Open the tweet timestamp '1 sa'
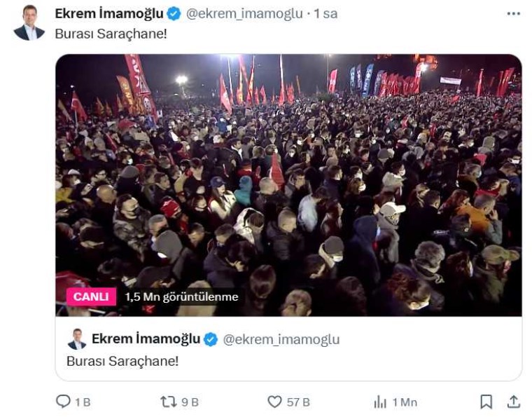The height and width of the screenshot is (417, 532). [325, 13]
